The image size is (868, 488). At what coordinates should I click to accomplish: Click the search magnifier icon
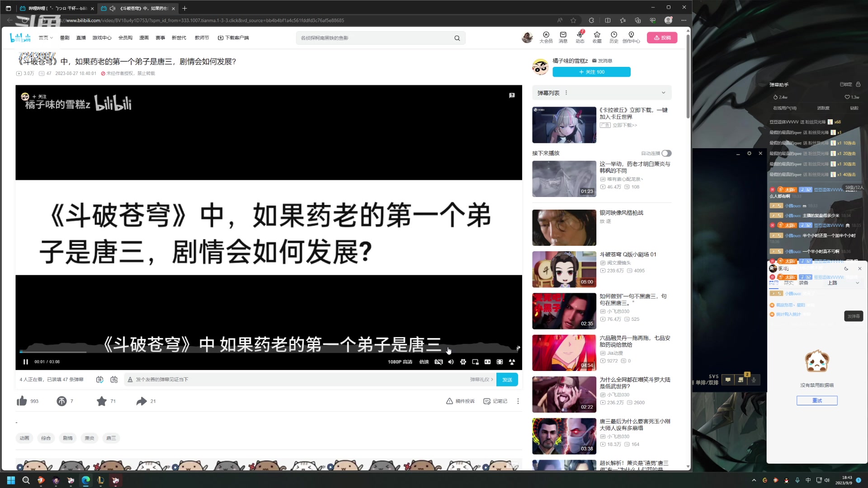point(457,38)
